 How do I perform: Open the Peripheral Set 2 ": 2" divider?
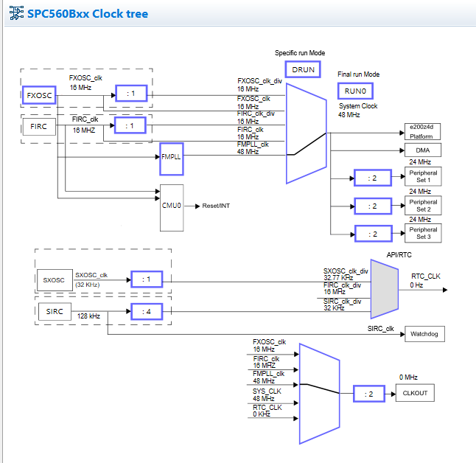tap(373, 206)
